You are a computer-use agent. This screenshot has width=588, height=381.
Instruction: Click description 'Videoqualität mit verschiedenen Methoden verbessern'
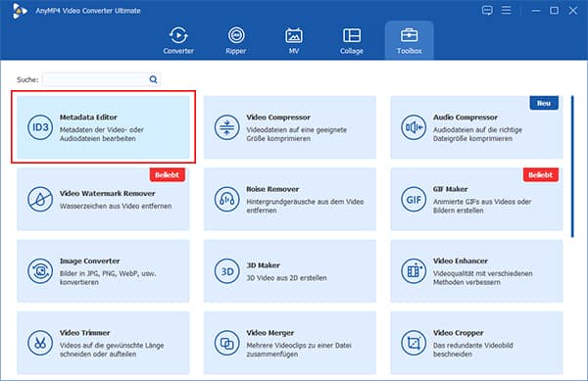click(483, 278)
